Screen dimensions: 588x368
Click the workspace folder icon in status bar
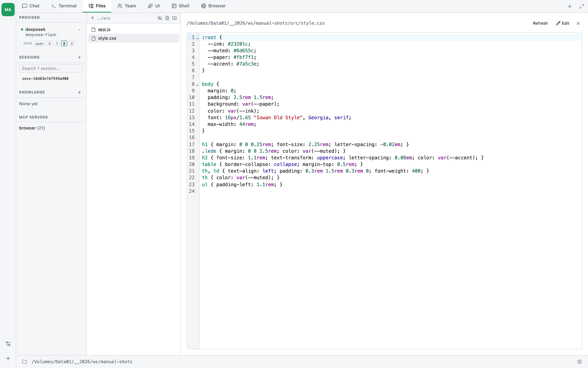[25, 362]
